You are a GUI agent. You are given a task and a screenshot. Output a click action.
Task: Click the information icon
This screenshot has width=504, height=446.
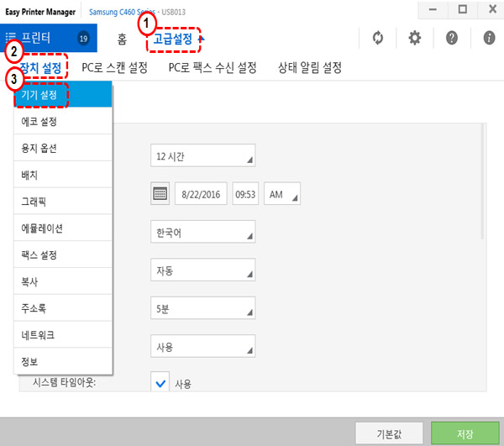click(489, 38)
